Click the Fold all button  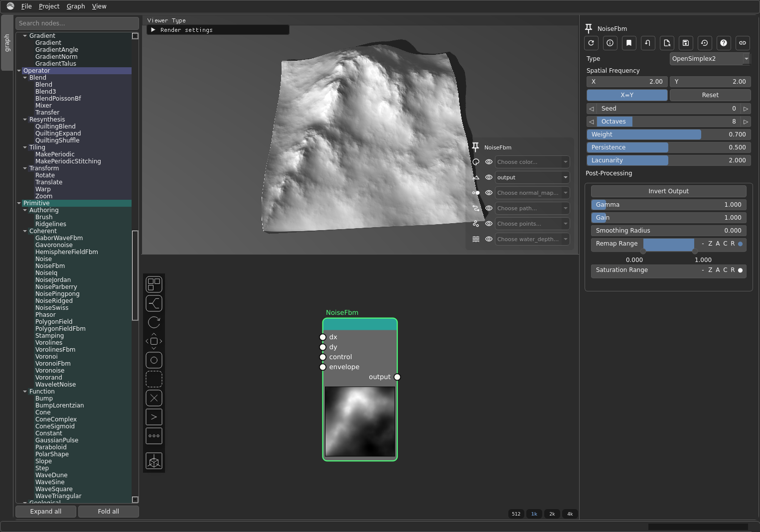click(x=108, y=512)
